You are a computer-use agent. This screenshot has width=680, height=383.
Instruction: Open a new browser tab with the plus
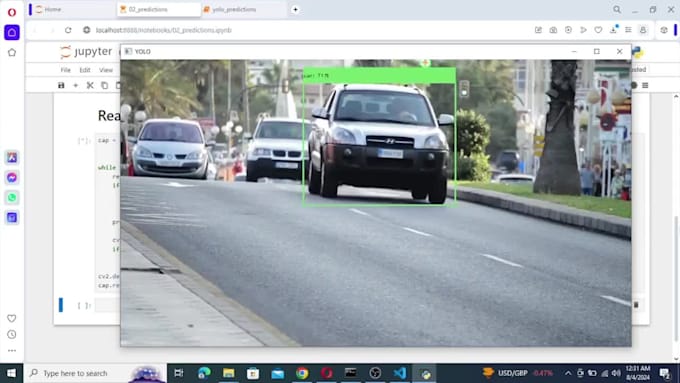(295, 9)
